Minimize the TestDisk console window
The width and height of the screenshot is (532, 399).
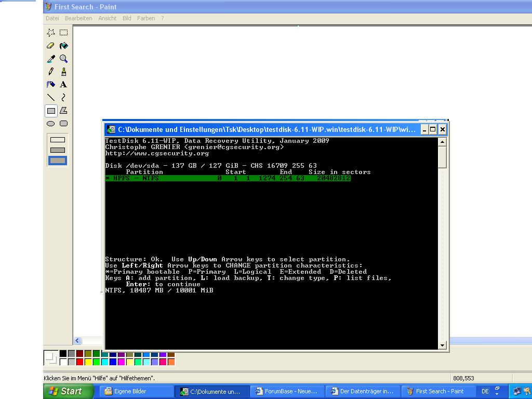coord(424,129)
